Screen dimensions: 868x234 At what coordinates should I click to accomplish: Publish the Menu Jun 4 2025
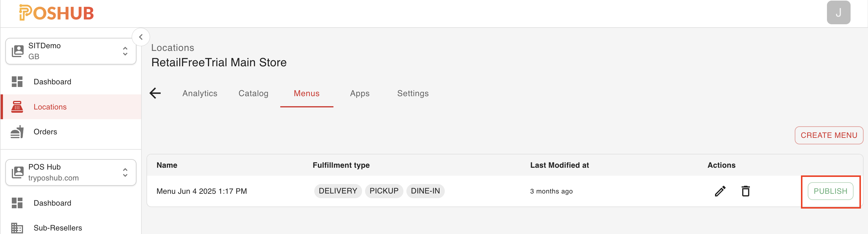click(830, 191)
